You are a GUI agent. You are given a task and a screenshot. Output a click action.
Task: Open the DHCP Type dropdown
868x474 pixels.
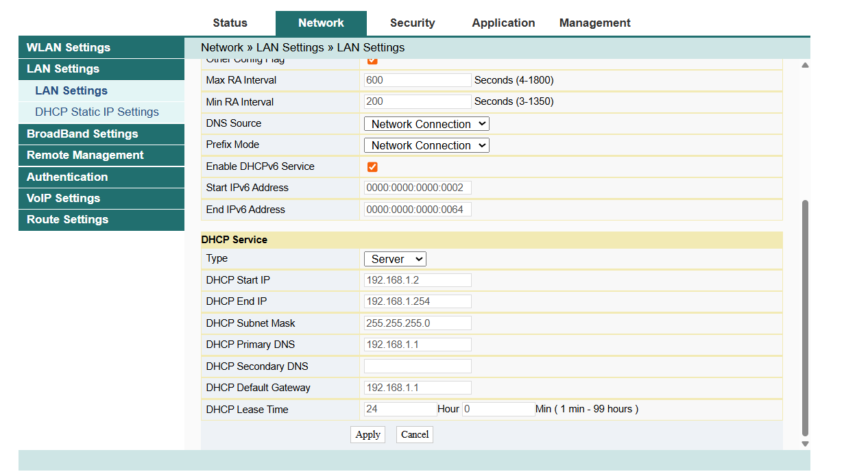(x=395, y=259)
